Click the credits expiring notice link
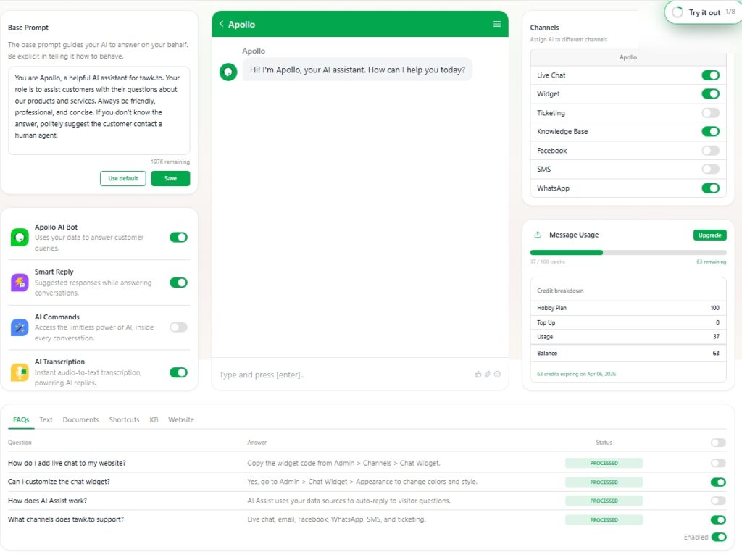742x560 pixels. (576, 374)
